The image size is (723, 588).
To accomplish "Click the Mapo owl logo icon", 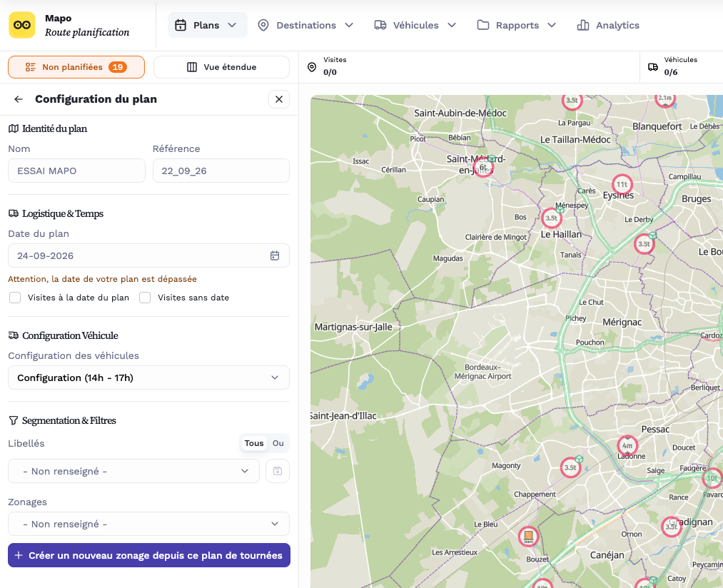I will click(x=21, y=25).
